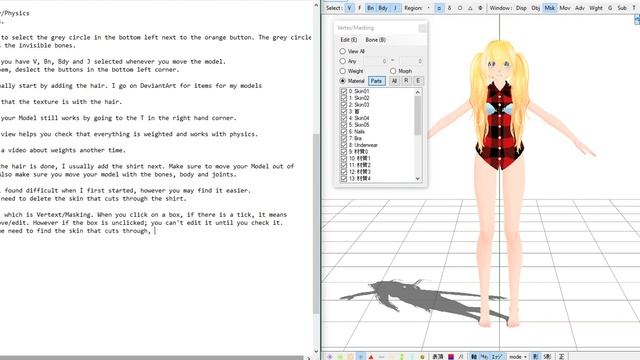Click the Parts button

click(377, 81)
